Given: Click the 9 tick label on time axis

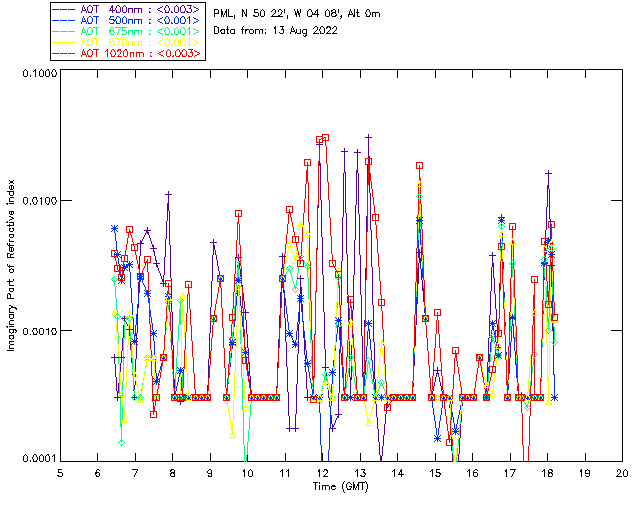Looking at the screenshot, I should (x=210, y=472).
